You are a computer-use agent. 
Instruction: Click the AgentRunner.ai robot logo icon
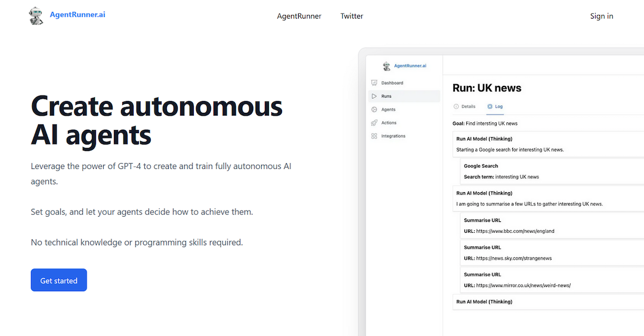(36, 16)
